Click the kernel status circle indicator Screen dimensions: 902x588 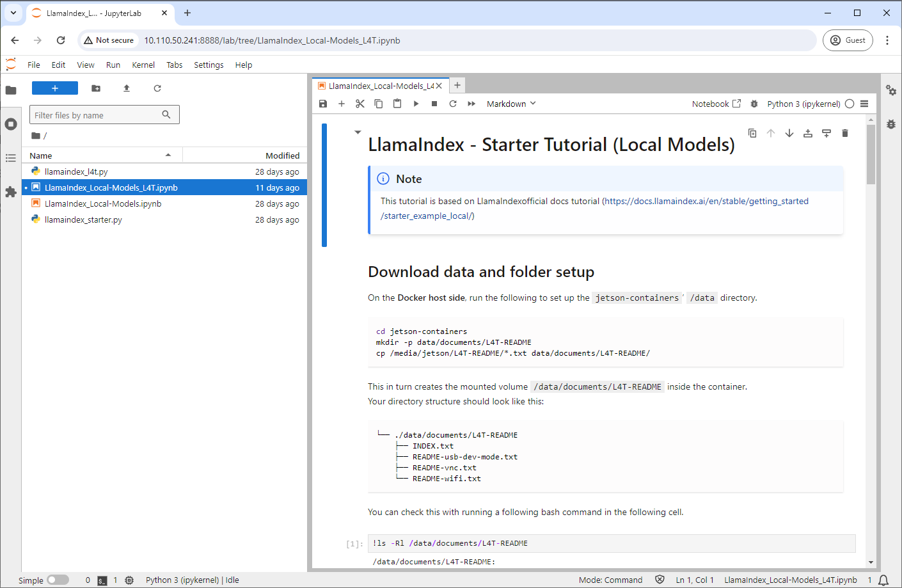[x=850, y=104]
